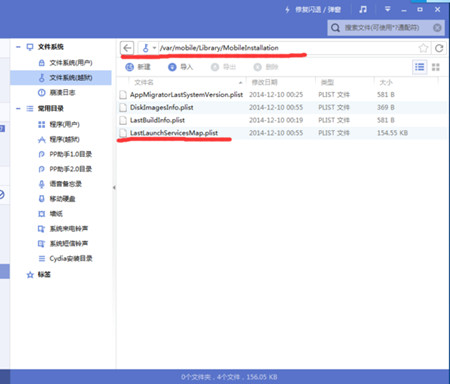Click the path address field
Viewport: 450px width, 384px height.
coord(288,48)
